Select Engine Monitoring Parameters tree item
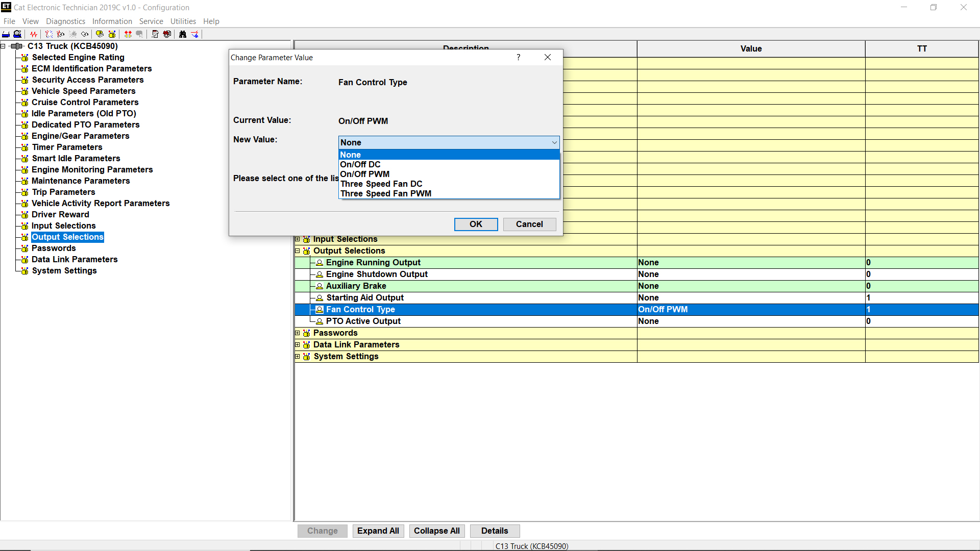This screenshot has height=551, width=980. click(x=92, y=169)
